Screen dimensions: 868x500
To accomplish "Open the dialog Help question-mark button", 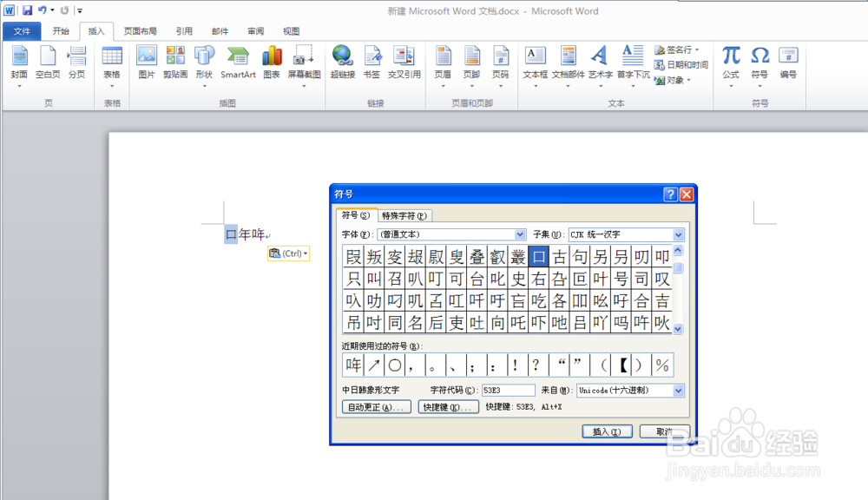I will (670, 194).
